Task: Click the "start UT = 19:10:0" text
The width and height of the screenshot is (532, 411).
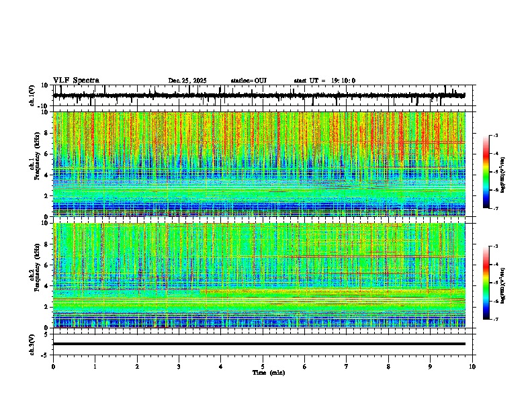Action: pyautogui.click(x=324, y=81)
